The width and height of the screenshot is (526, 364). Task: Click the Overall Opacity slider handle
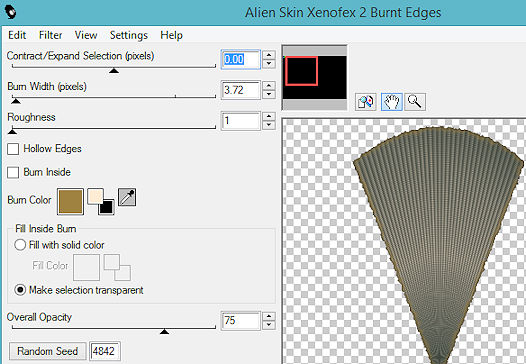pyautogui.click(x=164, y=331)
